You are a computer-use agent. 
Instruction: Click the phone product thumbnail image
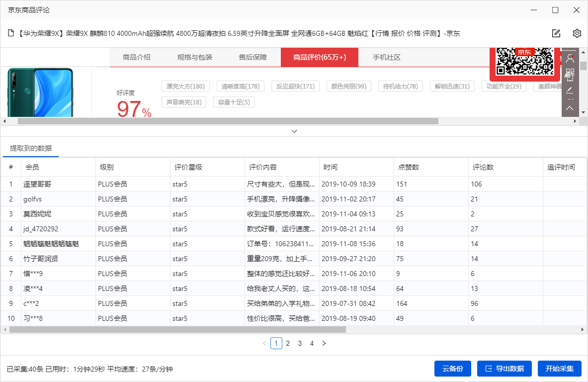[x=40, y=93]
